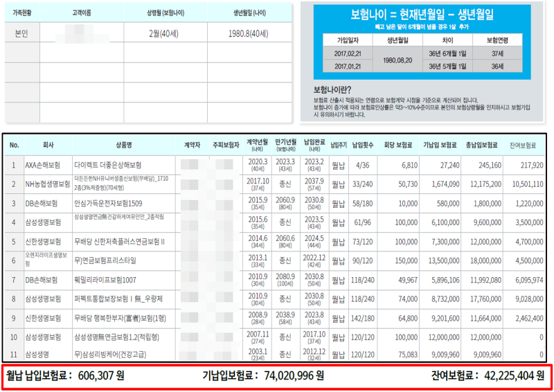Click maturity date 2080.9 cell
Screen dimensions: 554x392
(x=285, y=280)
